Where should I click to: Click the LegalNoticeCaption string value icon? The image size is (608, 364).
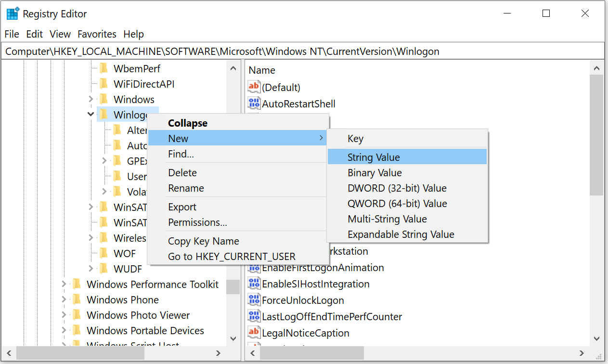pos(253,333)
